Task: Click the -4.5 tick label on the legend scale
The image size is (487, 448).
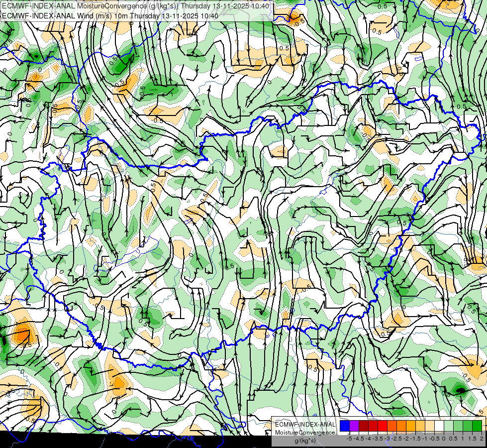Action: (x=359, y=439)
